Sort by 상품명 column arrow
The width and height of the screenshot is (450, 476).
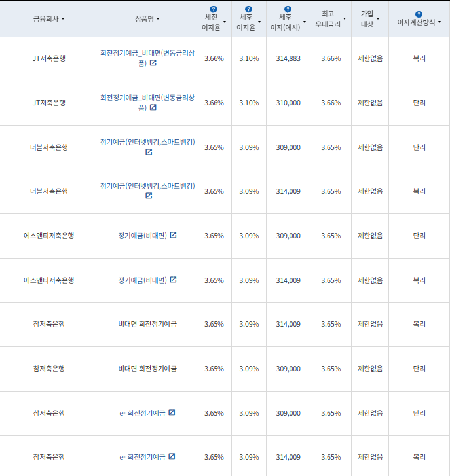click(158, 19)
